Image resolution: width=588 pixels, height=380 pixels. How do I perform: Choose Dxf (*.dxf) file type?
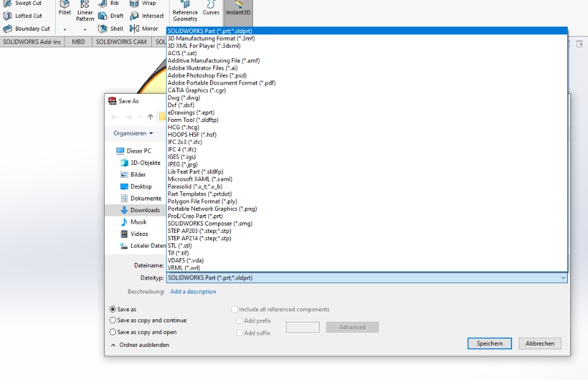[367, 105]
